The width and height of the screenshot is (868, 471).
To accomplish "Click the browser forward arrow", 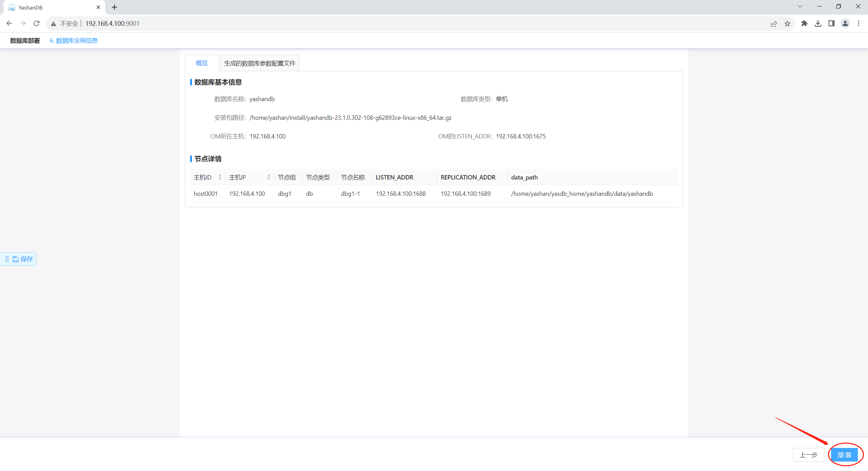I will (x=23, y=23).
